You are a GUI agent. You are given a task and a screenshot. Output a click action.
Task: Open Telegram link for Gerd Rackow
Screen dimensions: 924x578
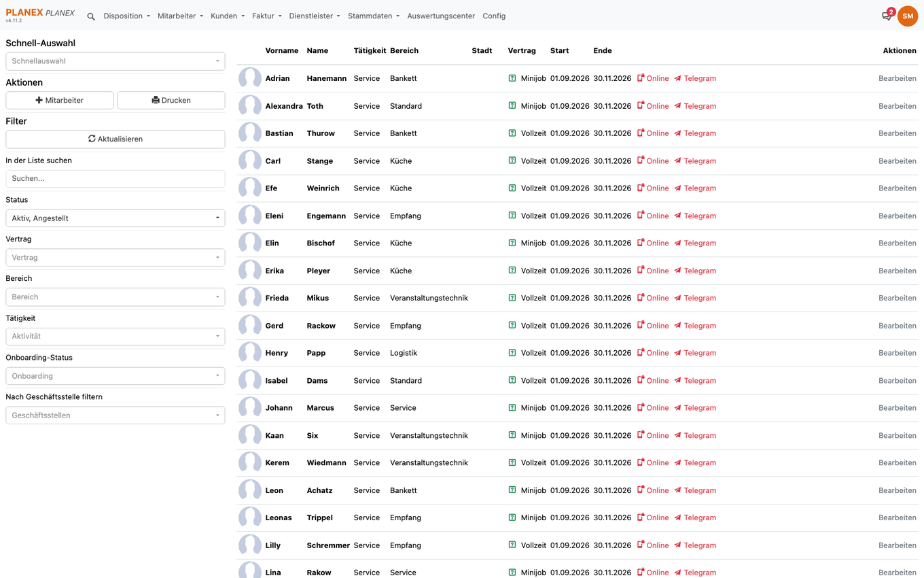(x=695, y=326)
